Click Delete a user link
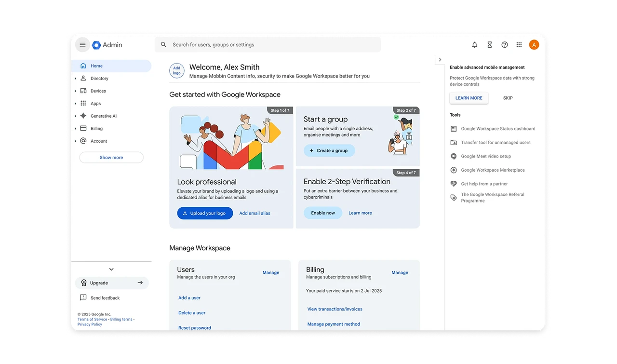The image size is (617, 364). 192,313
